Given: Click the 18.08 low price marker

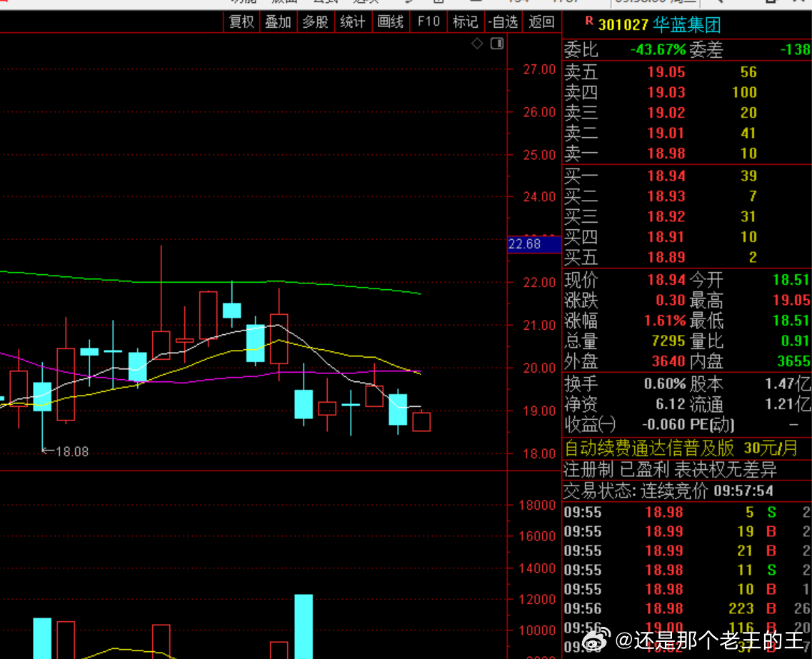Looking at the screenshot, I should (x=65, y=451).
